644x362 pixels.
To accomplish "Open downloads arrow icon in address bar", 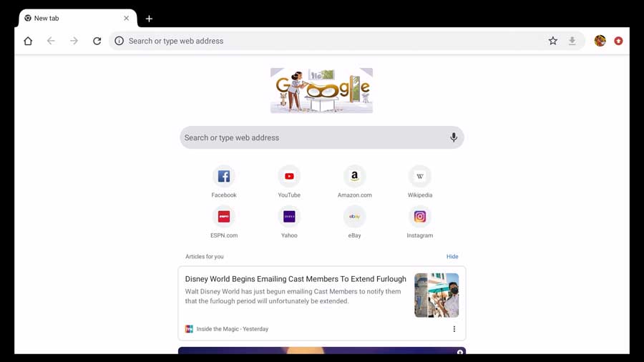I will tap(572, 41).
